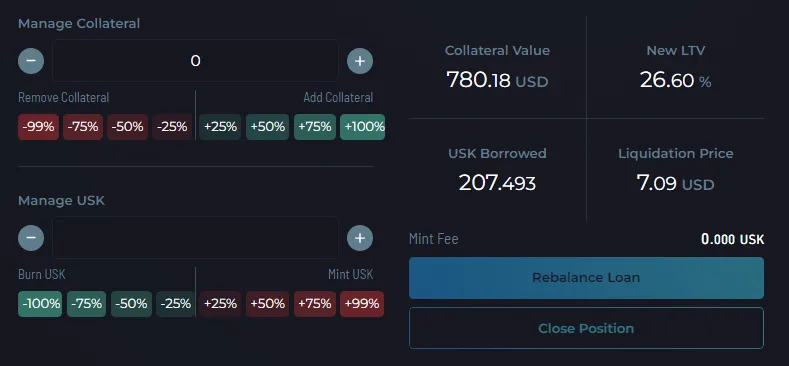
Task: Click the Remove Collateral label
Action: pyautogui.click(x=63, y=97)
